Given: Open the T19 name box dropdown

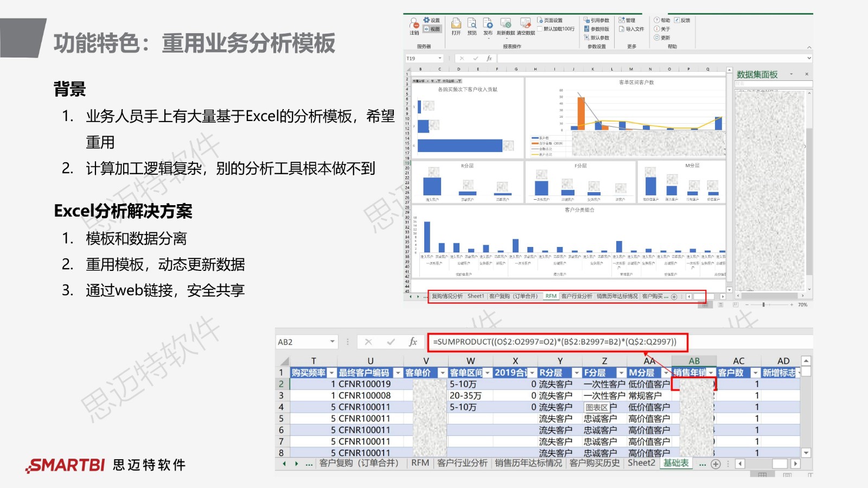Looking at the screenshot, I should (440, 58).
